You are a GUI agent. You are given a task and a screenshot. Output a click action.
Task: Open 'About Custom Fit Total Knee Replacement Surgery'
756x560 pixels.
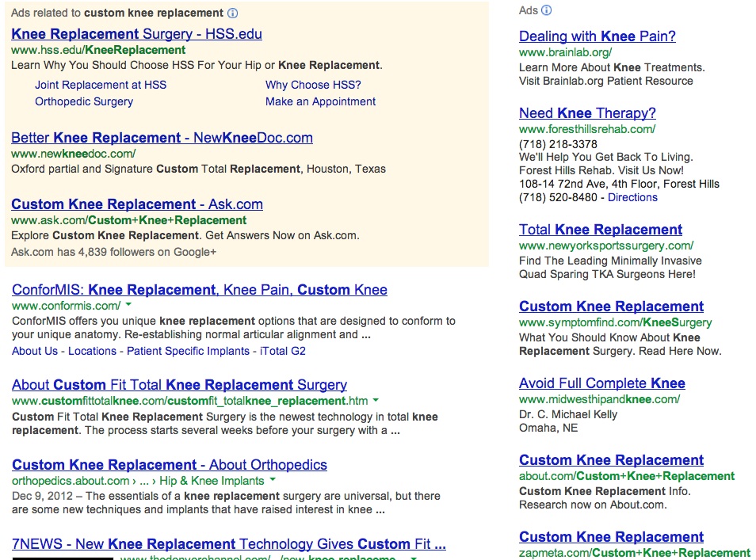pyautogui.click(x=179, y=385)
